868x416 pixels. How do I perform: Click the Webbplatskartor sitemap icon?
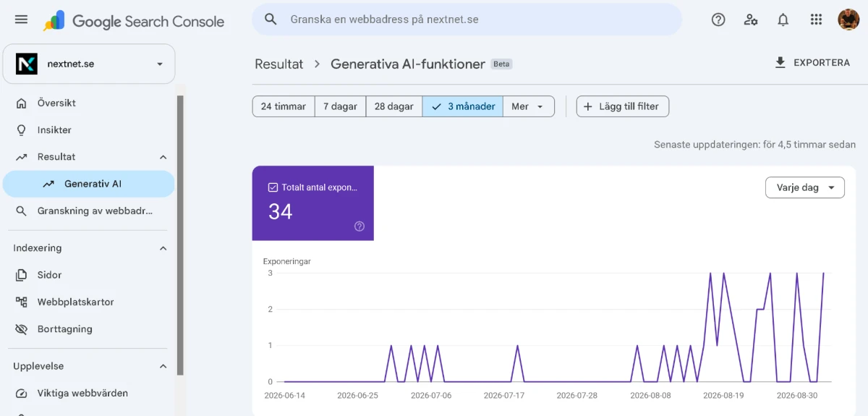click(x=22, y=302)
